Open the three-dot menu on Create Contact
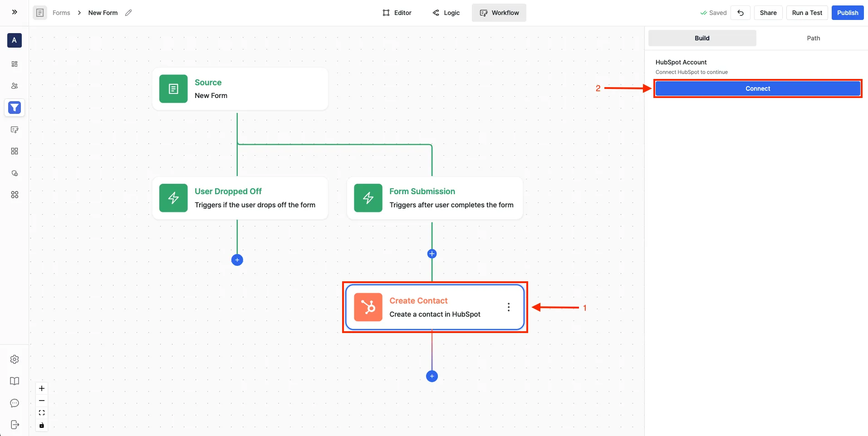The height and width of the screenshot is (436, 868). [x=509, y=307]
